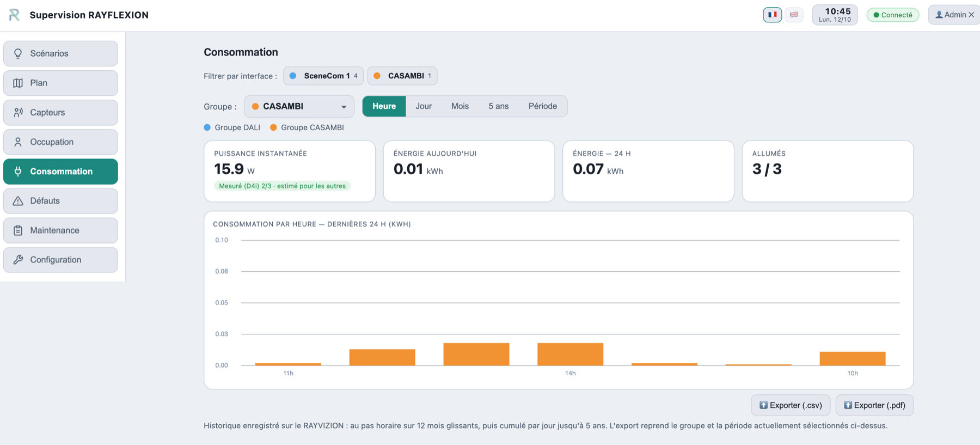Screen dimensions: 980x445
Task: Select the 5 ans period tab
Action: pos(498,106)
